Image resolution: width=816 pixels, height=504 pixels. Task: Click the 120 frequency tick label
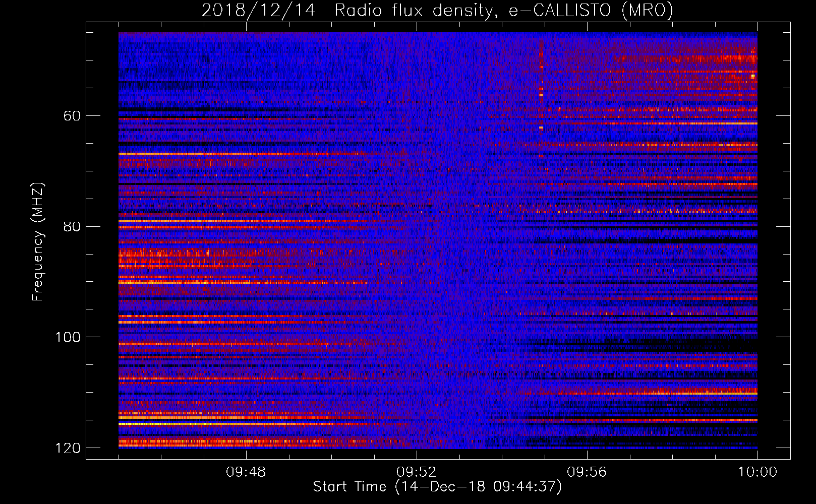(x=68, y=448)
